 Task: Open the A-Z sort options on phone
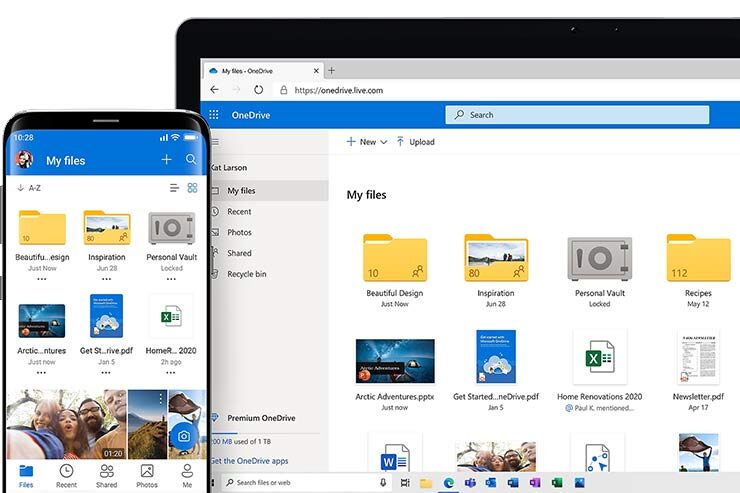click(x=29, y=188)
